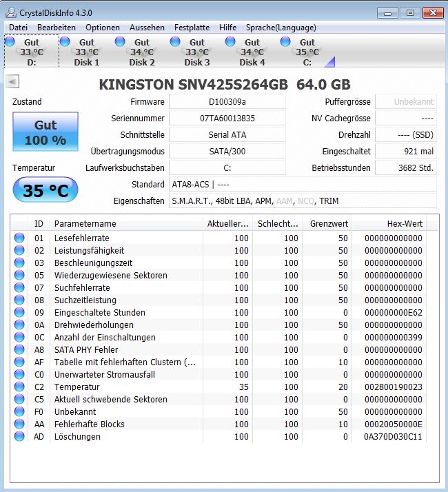448x492 pixels.
Task: Click status orb for Aktuell schwebende Sektoren row
Action: coord(19,399)
